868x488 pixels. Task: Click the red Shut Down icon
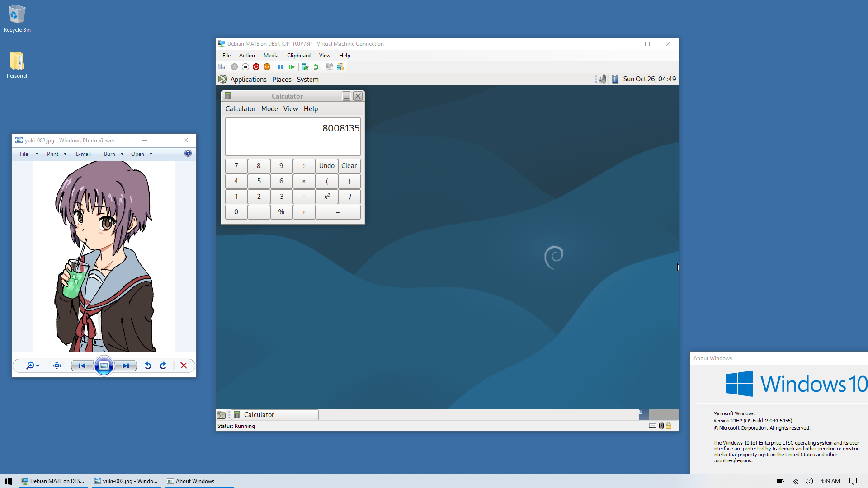(x=256, y=67)
